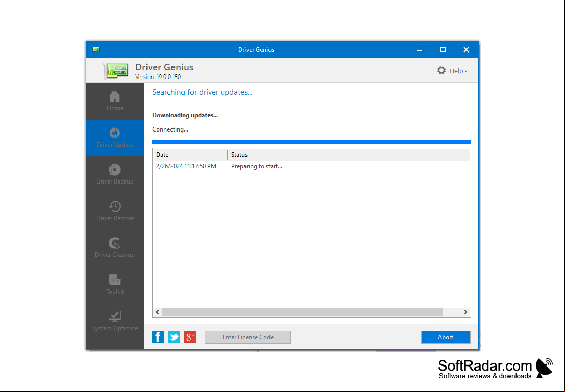Screen dimensions: 565x392
Task: Open the Home section in sidebar
Action: (x=115, y=101)
